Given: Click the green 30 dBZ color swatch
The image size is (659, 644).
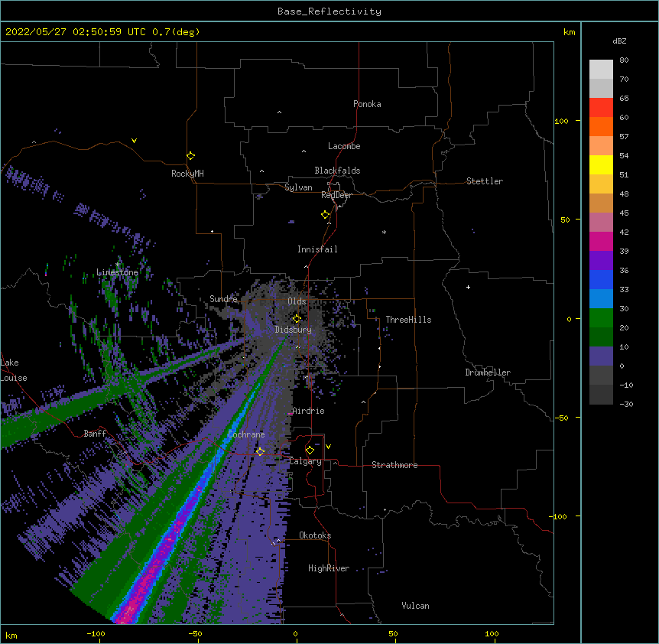Looking at the screenshot, I should tap(601, 318).
